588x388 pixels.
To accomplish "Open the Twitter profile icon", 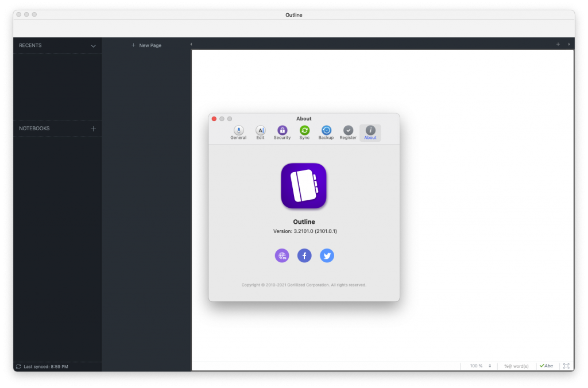I will pos(327,255).
